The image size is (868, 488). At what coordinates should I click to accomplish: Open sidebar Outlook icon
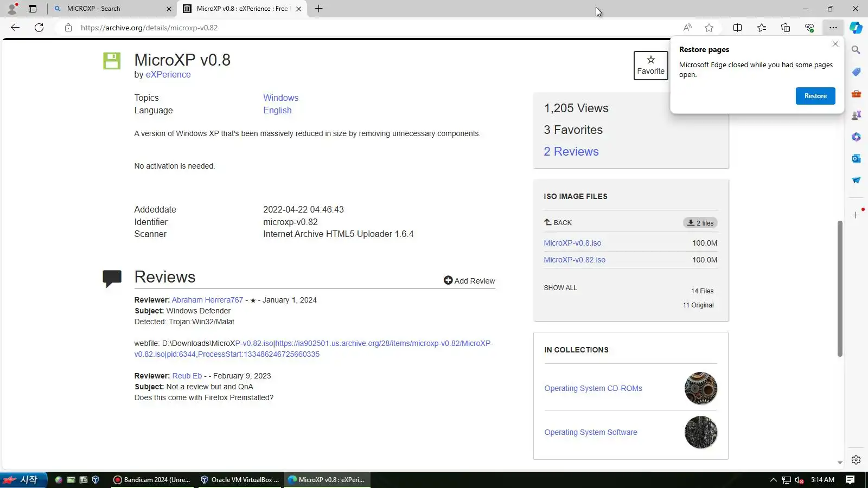856,158
